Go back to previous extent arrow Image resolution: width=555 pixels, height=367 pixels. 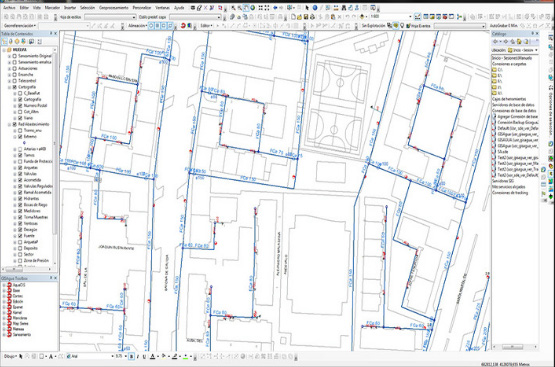[x=275, y=7]
